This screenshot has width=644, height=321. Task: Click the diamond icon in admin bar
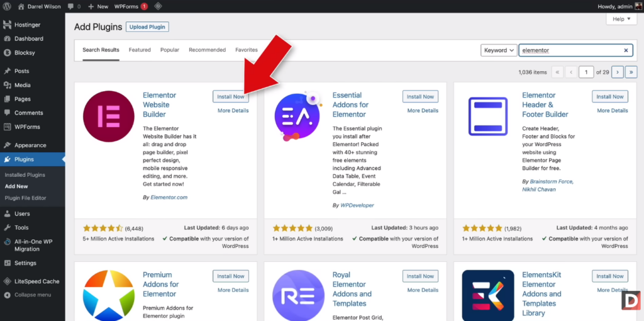158,6
